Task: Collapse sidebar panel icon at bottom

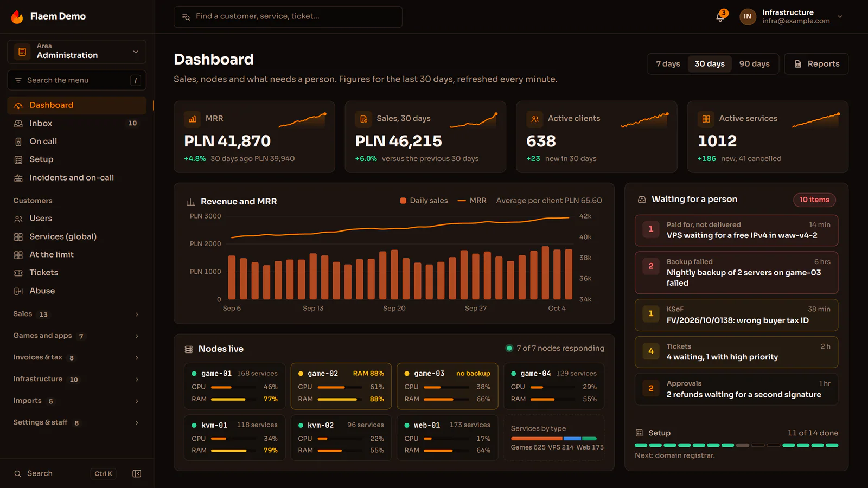Action: (x=137, y=473)
